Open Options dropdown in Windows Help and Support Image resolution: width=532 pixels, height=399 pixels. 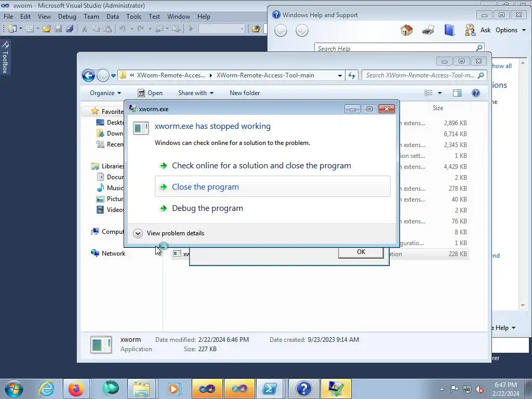tap(511, 30)
